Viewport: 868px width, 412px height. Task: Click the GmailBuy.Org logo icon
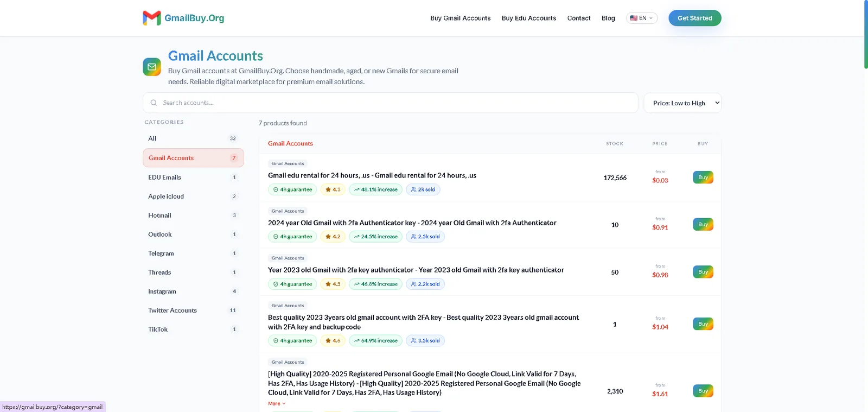click(152, 18)
